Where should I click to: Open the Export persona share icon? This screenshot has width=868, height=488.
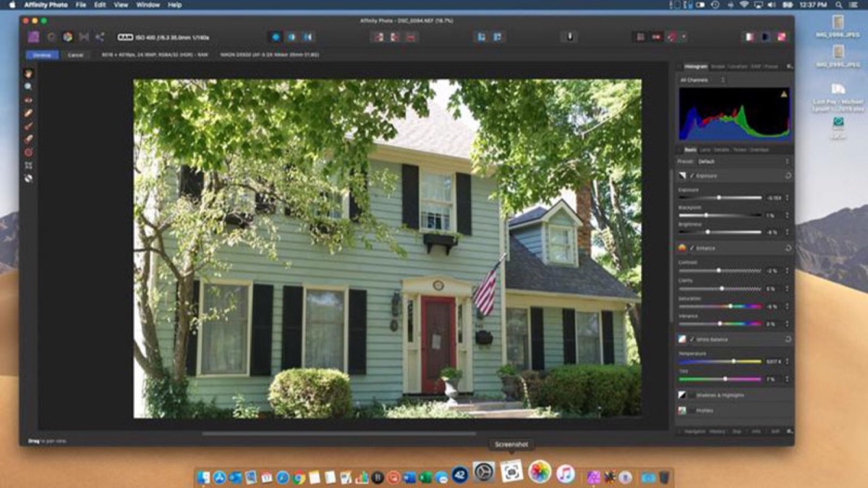100,37
